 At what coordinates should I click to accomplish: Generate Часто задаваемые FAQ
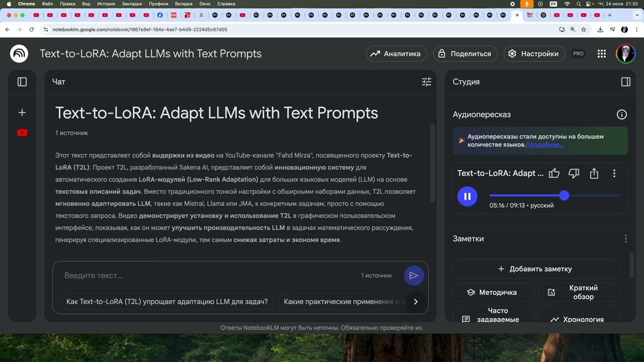(493, 314)
